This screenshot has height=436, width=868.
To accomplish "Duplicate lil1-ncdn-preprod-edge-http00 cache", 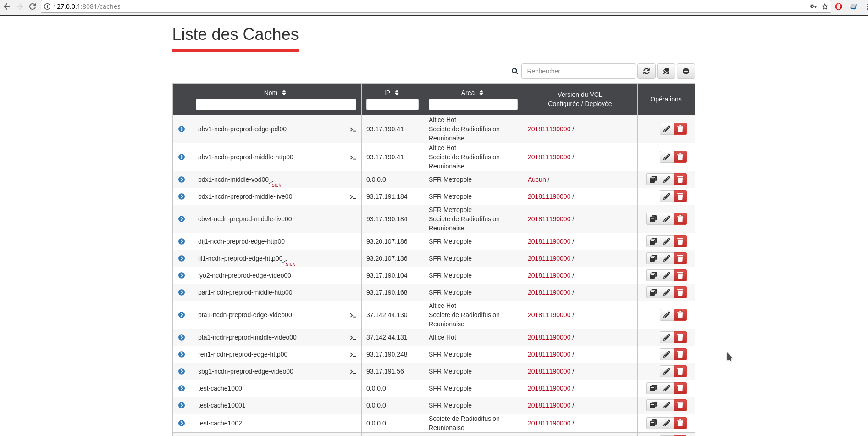I will coord(653,258).
